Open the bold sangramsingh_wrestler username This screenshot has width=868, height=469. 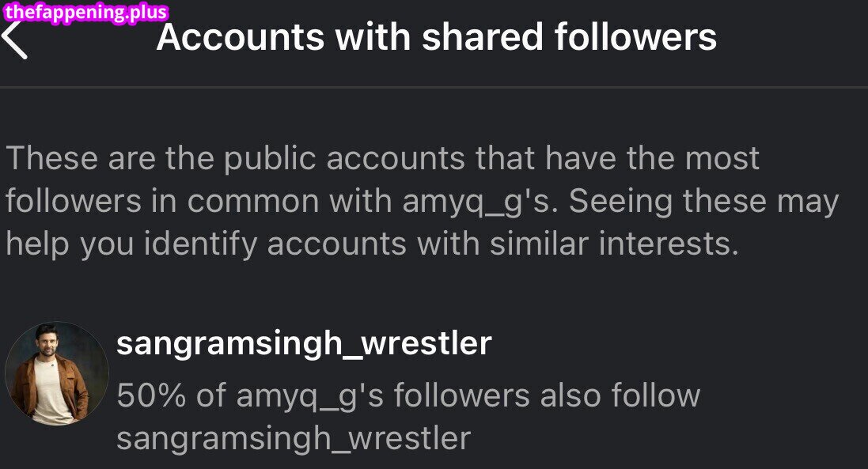point(304,344)
